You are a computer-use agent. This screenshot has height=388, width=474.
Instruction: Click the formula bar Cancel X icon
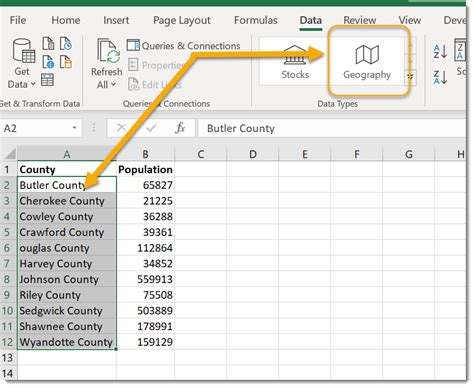(121, 128)
